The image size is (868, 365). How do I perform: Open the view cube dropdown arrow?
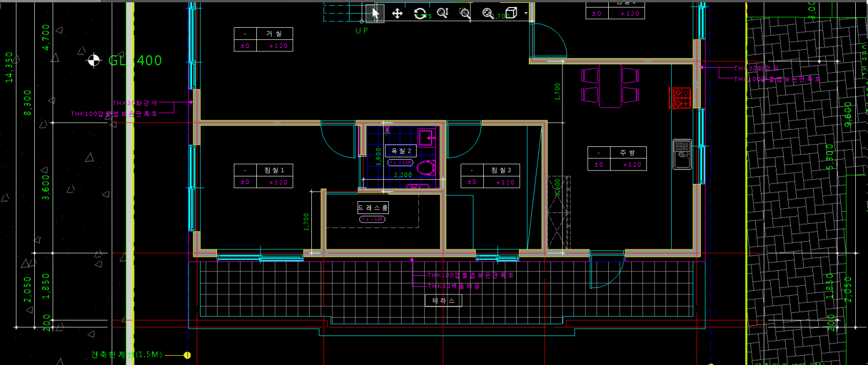coord(525,13)
